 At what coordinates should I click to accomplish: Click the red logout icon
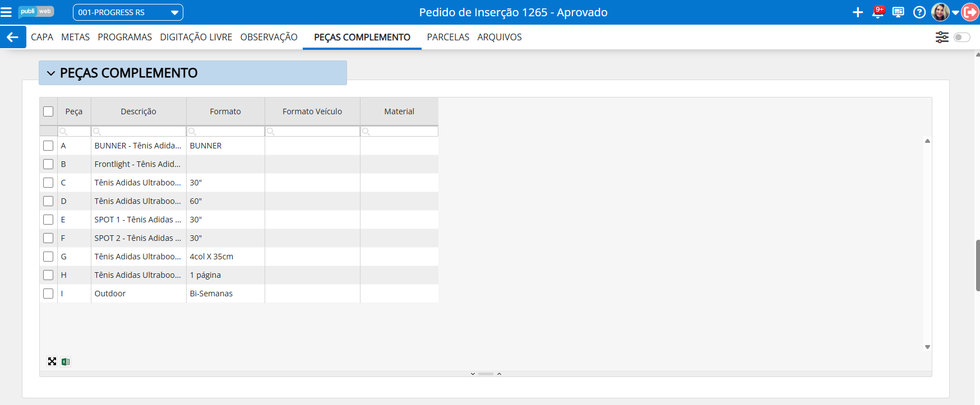tap(970, 12)
